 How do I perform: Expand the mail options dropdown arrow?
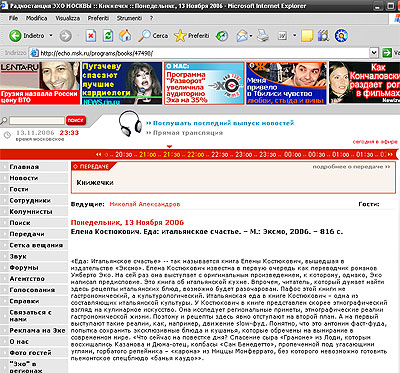click(251, 36)
